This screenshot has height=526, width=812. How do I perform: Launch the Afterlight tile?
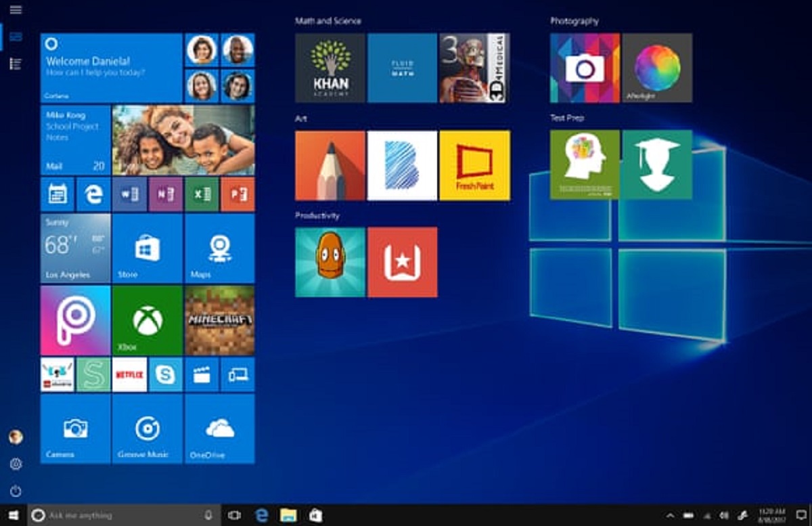coord(657,68)
